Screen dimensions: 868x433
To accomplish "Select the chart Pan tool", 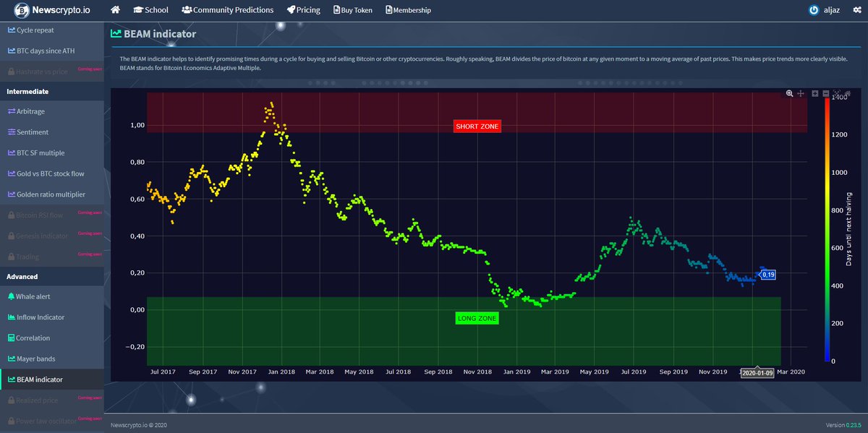I will 801,94.
